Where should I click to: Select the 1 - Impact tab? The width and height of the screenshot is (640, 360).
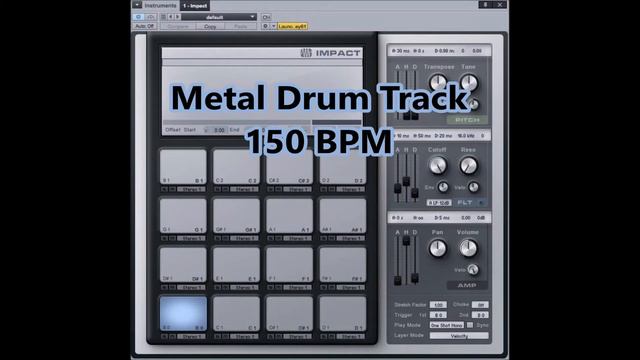[x=195, y=5]
